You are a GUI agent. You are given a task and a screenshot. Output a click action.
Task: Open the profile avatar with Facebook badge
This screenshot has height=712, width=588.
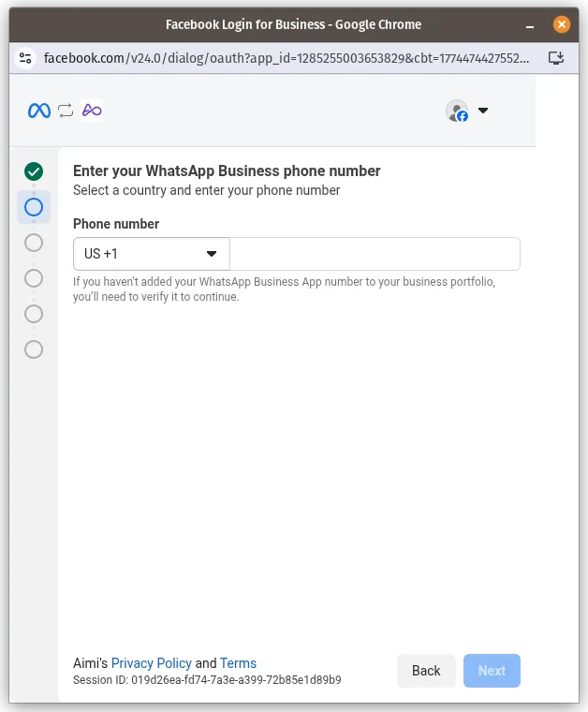(x=457, y=111)
